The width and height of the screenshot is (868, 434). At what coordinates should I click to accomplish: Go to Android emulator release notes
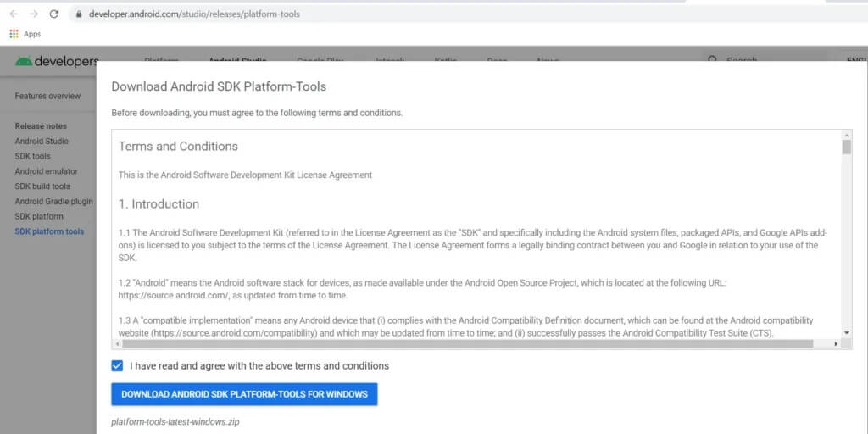coord(46,171)
